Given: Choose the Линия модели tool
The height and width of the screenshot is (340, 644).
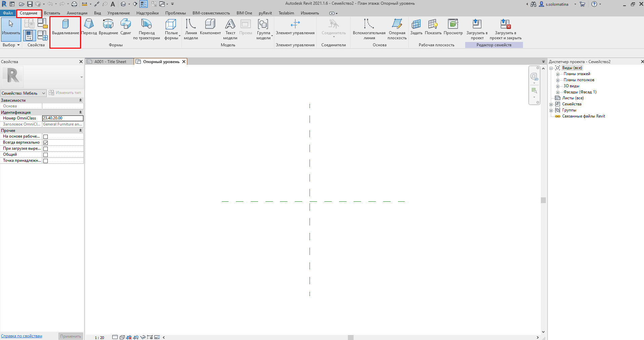Looking at the screenshot, I should [x=191, y=30].
